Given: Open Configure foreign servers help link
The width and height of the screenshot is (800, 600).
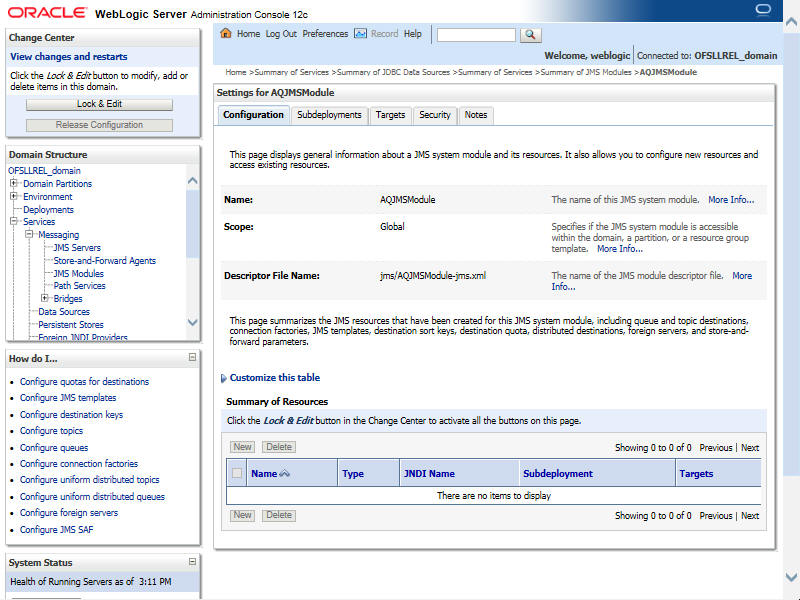Looking at the screenshot, I should (x=69, y=513).
